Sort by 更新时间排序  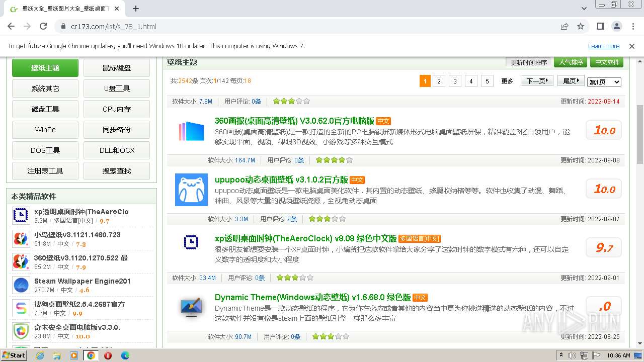tap(529, 62)
